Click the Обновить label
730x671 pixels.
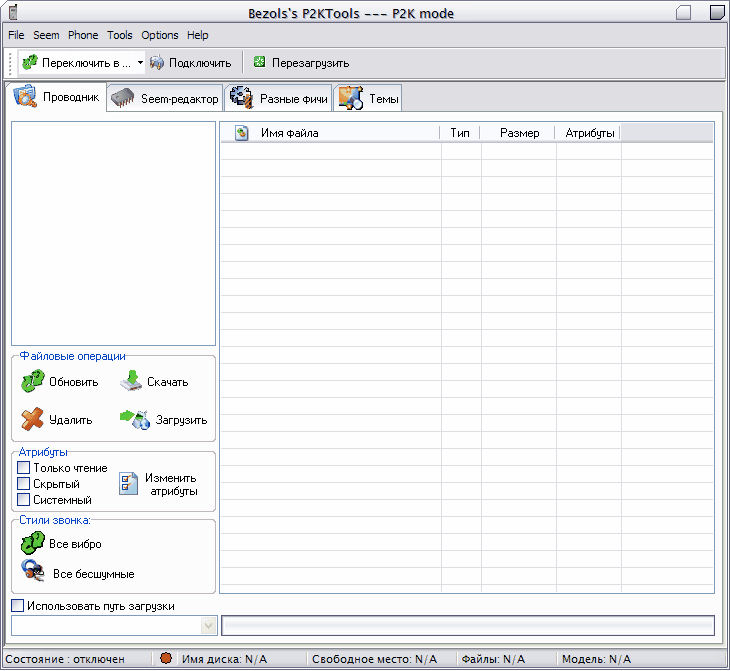click(x=74, y=382)
